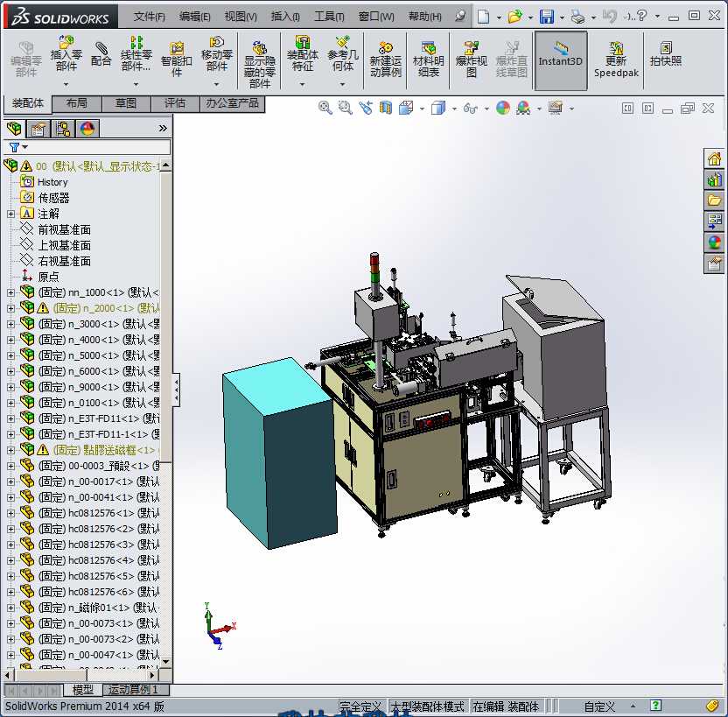Open FeatureManager design tree tab
Viewport: 728px width, 717px height.
pyautogui.click(x=14, y=129)
